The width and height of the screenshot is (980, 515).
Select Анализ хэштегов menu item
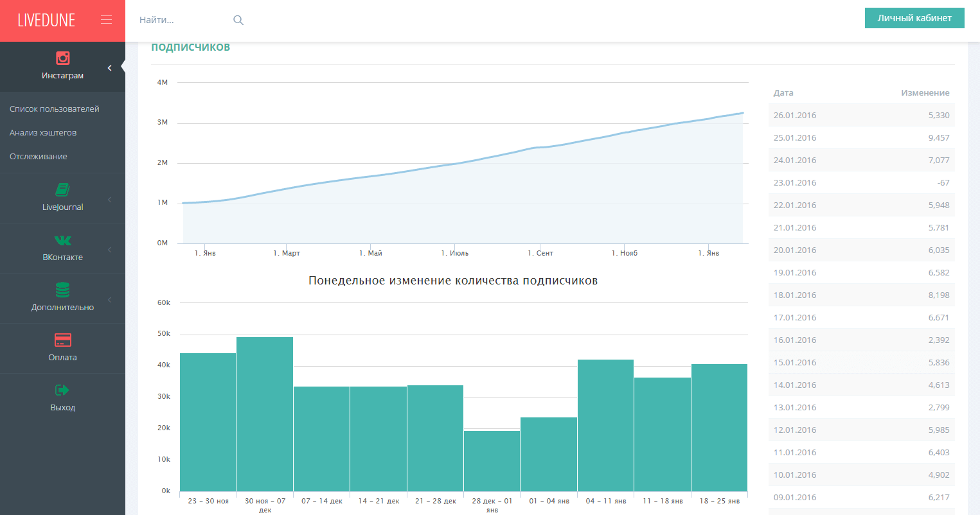43,133
